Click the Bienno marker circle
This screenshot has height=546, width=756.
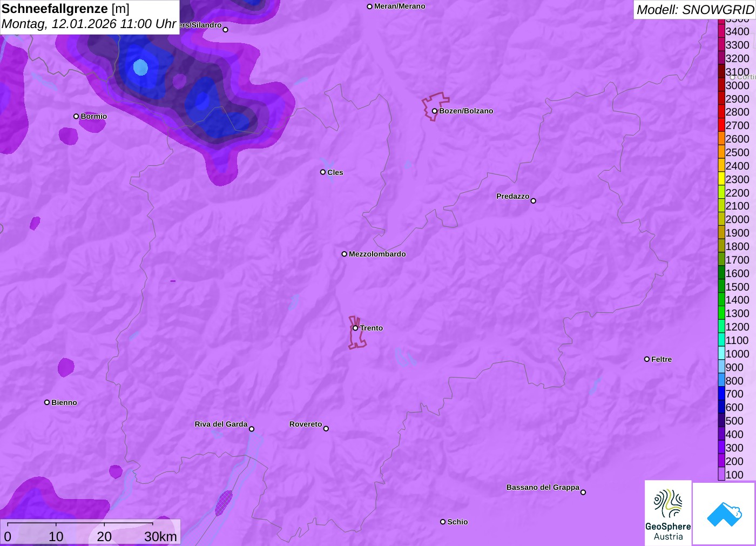(47, 402)
